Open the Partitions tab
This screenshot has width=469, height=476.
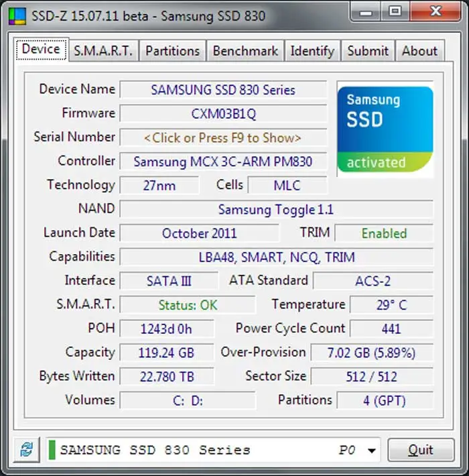[173, 51]
